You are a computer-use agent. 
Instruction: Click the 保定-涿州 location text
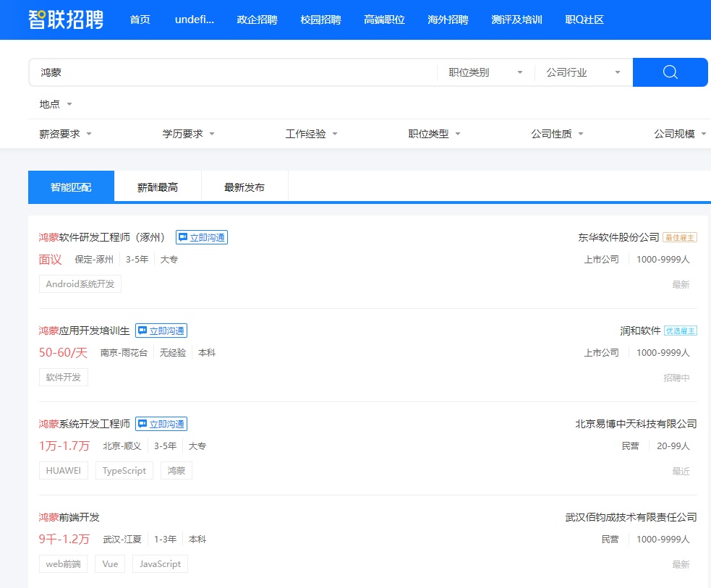(x=94, y=260)
